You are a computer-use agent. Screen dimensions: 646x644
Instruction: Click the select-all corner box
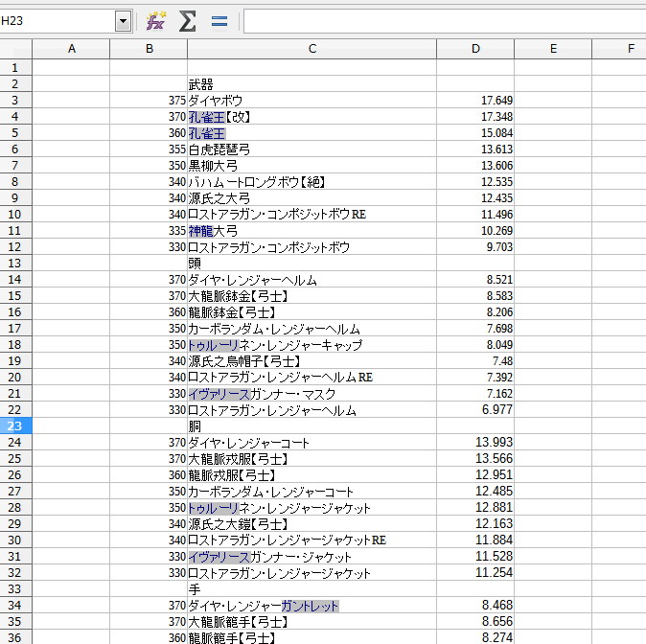coord(15,49)
